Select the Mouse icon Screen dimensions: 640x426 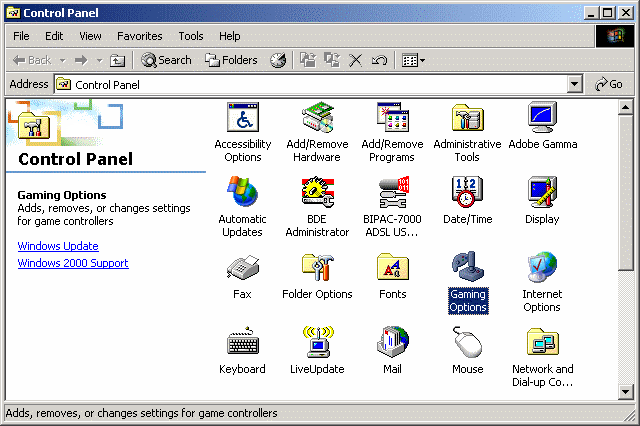click(468, 342)
